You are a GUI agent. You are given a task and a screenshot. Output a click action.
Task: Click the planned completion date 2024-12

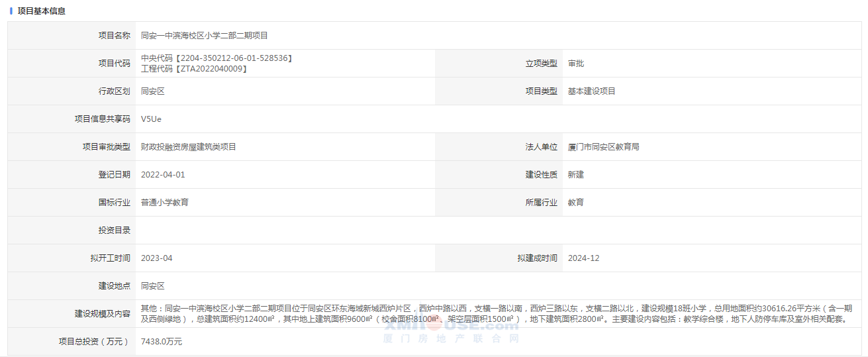583,258
